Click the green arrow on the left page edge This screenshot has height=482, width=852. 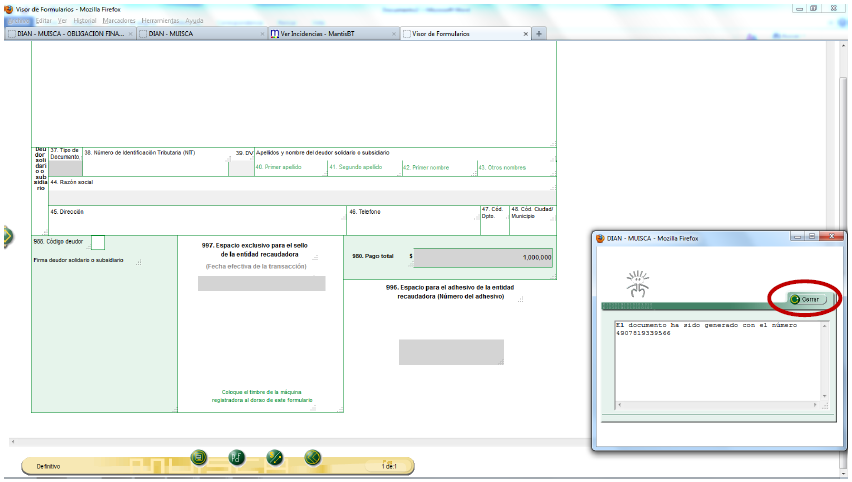point(8,236)
